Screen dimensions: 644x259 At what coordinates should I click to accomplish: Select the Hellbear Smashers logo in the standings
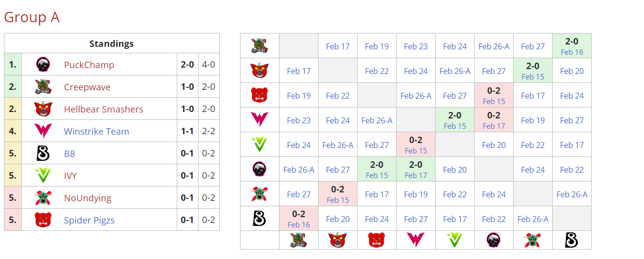(x=43, y=109)
